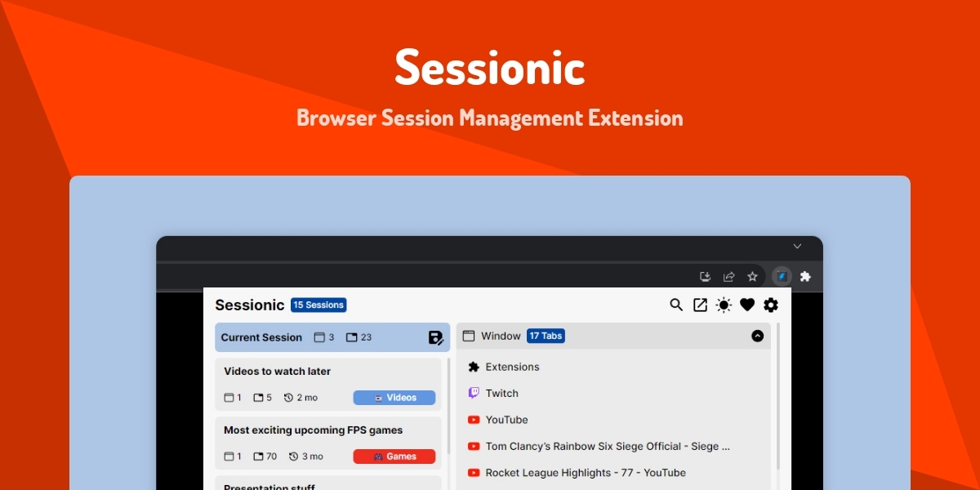Screen dimensions: 980x490
Task: Click the blue Videos tag
Action: (394, 398)
